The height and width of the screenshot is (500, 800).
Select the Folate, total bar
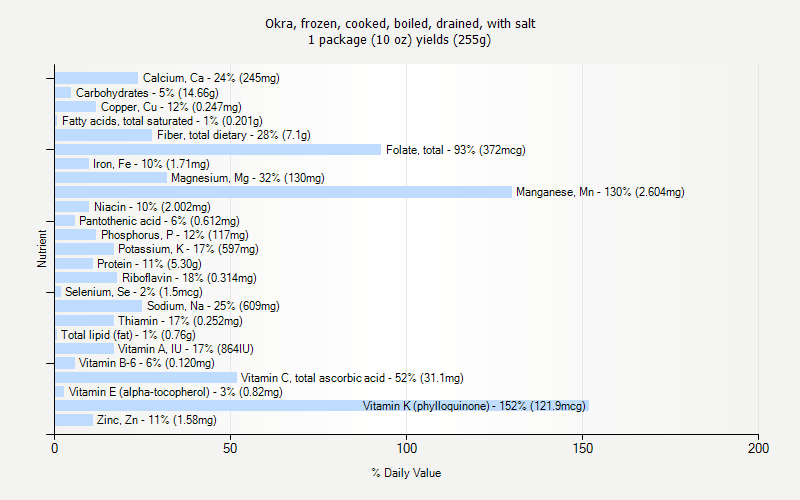218,149
